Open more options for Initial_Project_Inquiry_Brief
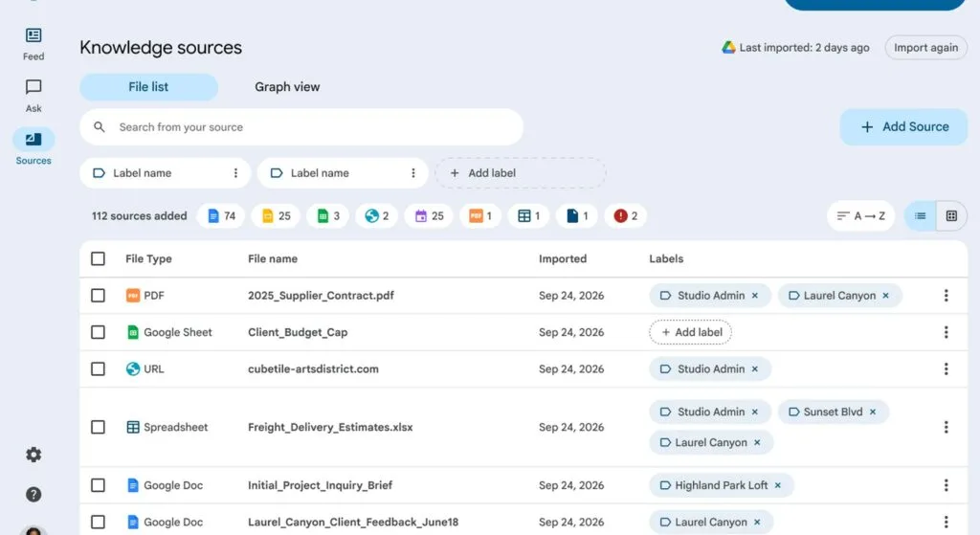This screenshot has height=535, width=980. 946,485
